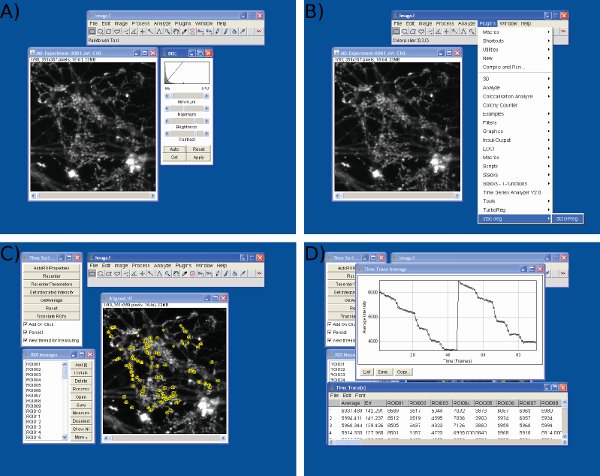The image size is (600, 476).
Task: Click Apply in the B&C window
Action: click(x=199, y=157)
